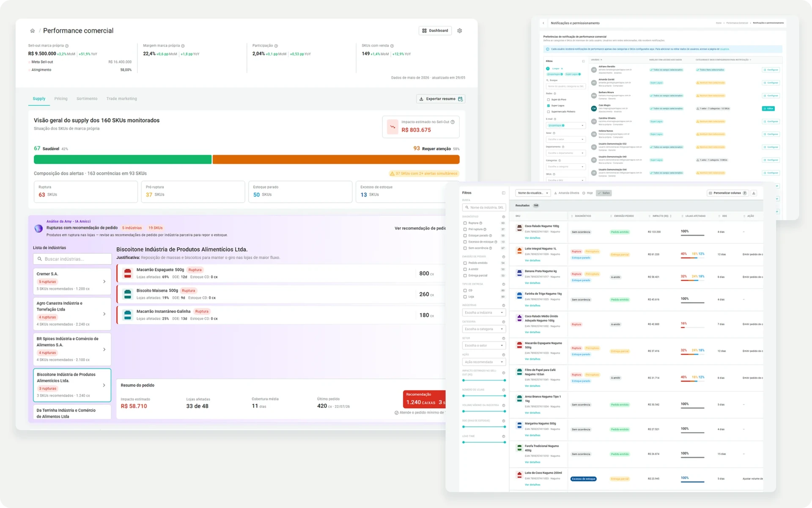This screenshot has height=508, width=812.
Task: Uncheck Super Lagoa under Redes
Action: click(x=549, y=106)
